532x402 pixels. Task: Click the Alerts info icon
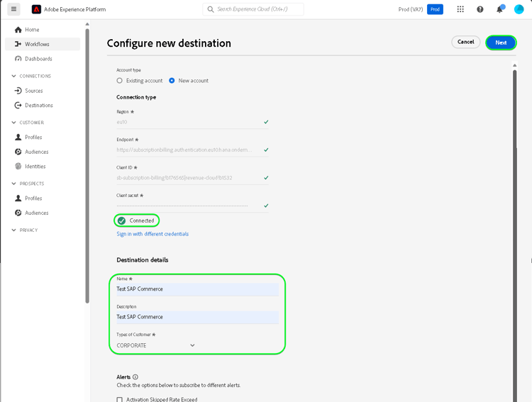point(135,377)
